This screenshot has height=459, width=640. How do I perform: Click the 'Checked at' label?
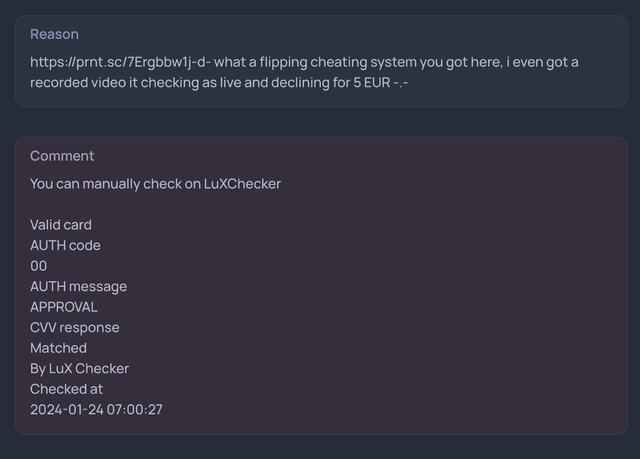click(66, 388)
